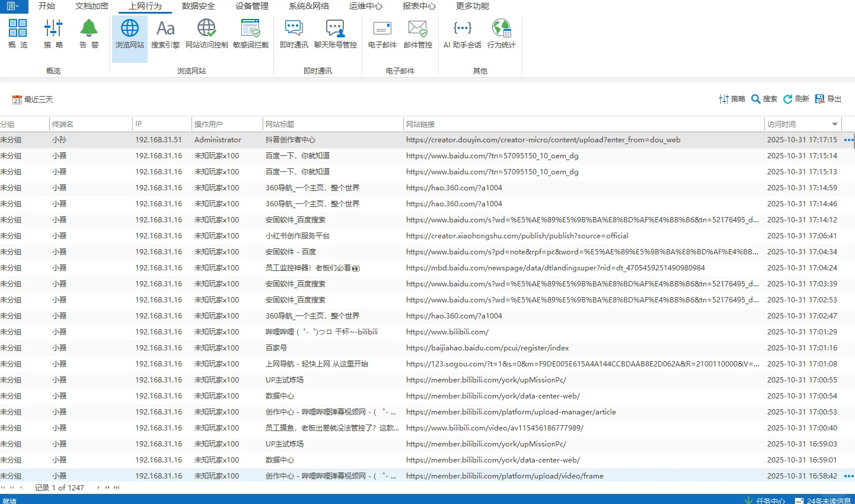
Task: Click the 最近三天 calendar date filter
Action: pos(33,99)
